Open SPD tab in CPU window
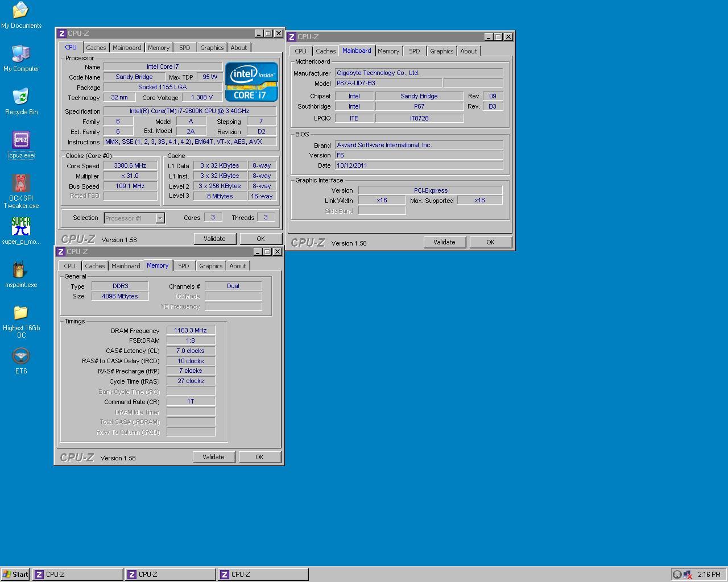Image resolution: width=728 pixels, height=582 pixels. click(x=185, y=48)
